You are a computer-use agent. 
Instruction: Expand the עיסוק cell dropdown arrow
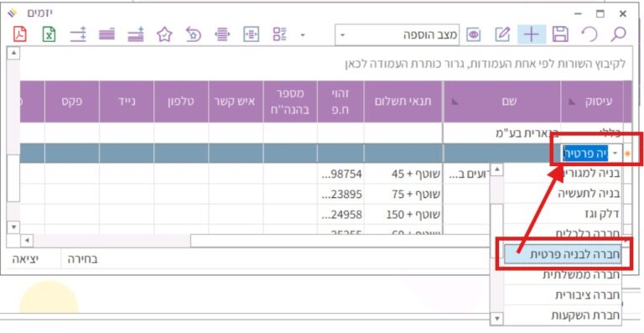click(x=615, y=153)
